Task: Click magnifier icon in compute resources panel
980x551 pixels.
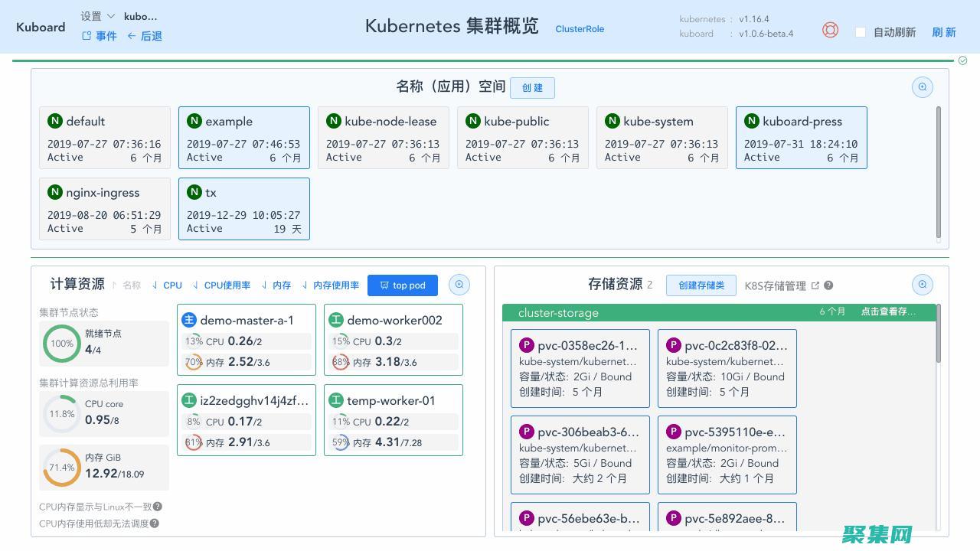Action: click(x=459, y=285)
